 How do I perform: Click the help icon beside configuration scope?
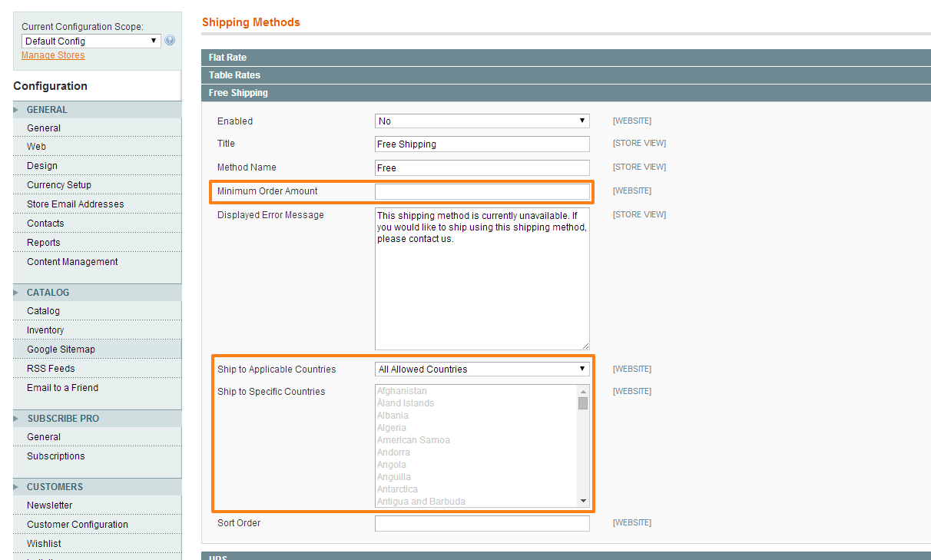click(x=170, y=41)
